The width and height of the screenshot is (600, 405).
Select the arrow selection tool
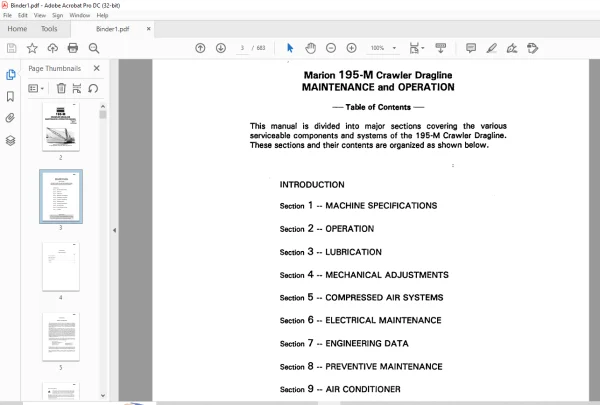(x=290, y=48)
